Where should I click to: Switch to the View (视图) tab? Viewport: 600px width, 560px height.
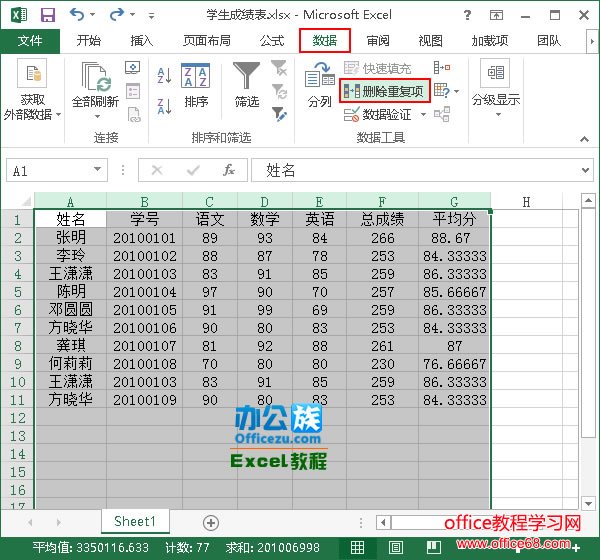pos(430,41)
